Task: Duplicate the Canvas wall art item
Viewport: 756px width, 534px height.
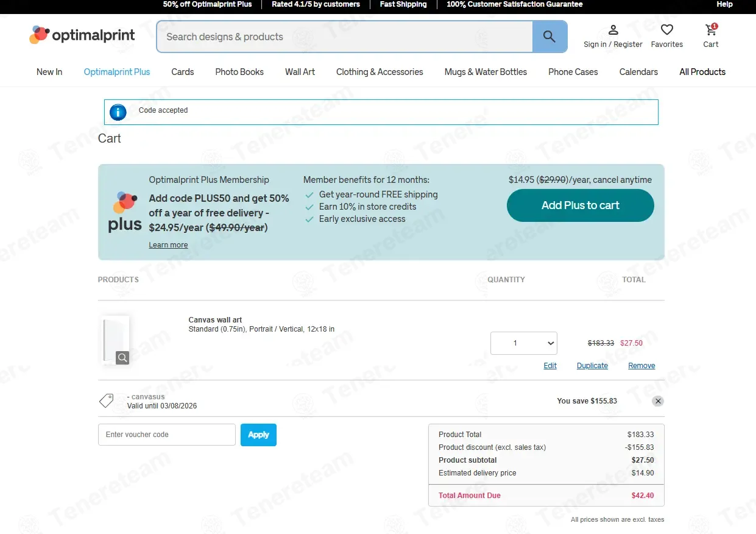Action: pos(592,366)
